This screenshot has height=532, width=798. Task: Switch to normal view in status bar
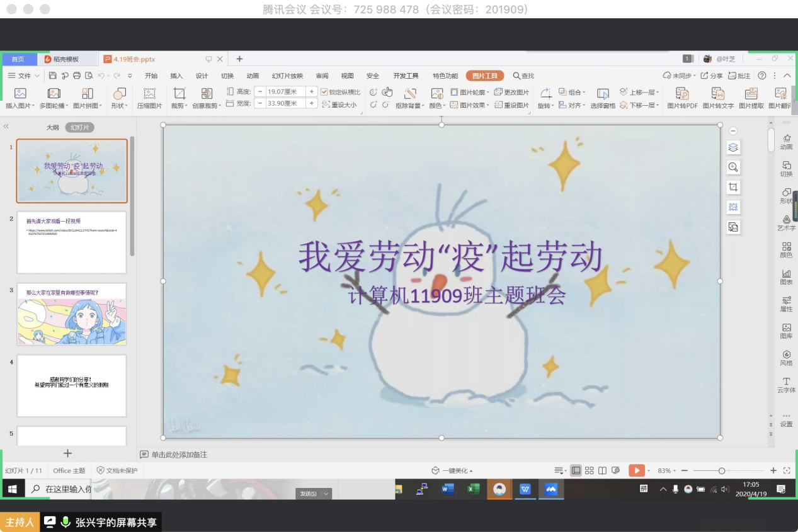576,470
